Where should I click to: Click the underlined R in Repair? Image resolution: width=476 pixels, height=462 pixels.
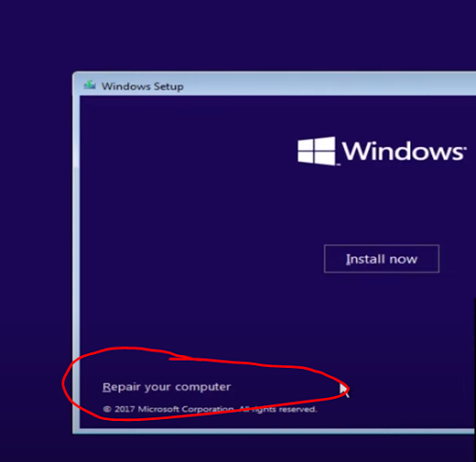click(106, 387)
